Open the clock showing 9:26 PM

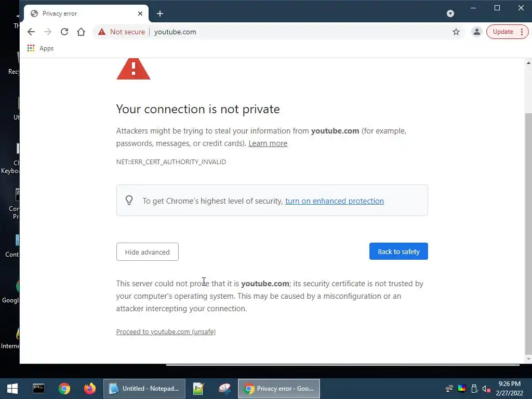509,389
